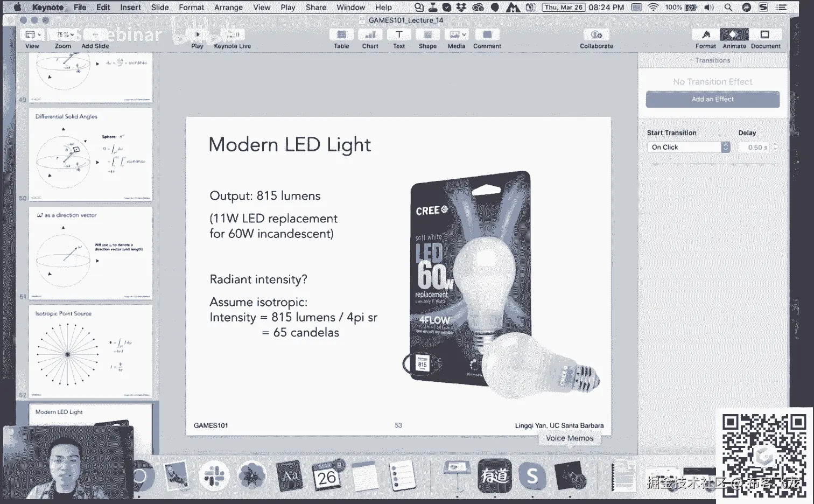Image resolution: width=814 pixels, height=504 pixels.
Task: Open Start Transition On Click popup
Action: pos(689,147)
